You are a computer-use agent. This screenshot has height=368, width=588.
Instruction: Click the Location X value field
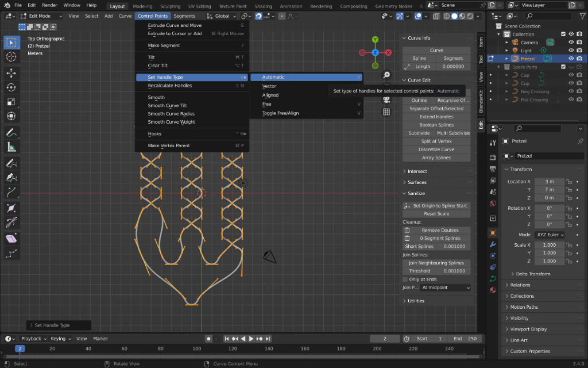pos(550,182)
